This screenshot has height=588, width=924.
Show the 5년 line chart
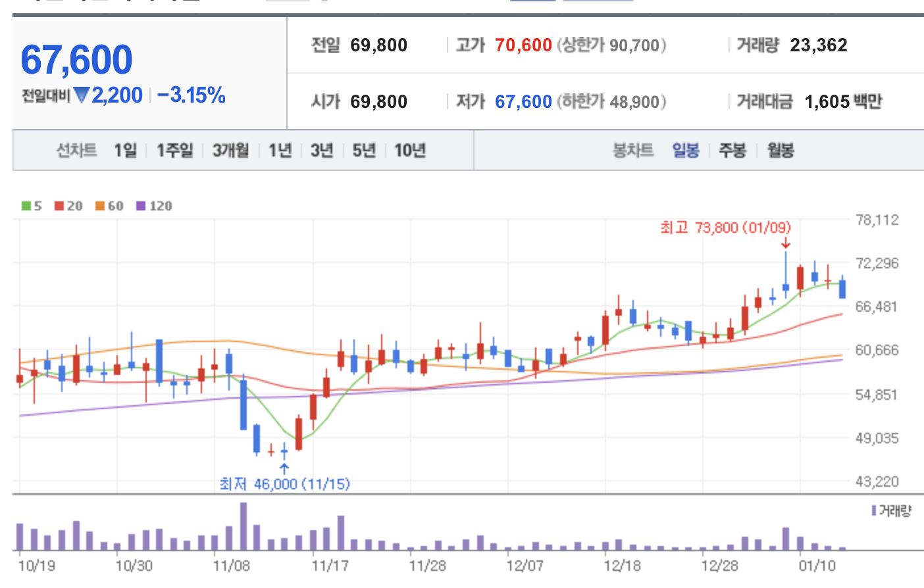[363, 151]
